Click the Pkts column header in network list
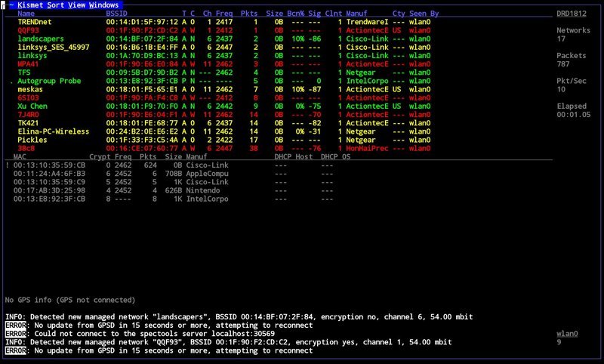The width and height of the screenshot is (604, 364). point(249,14)
